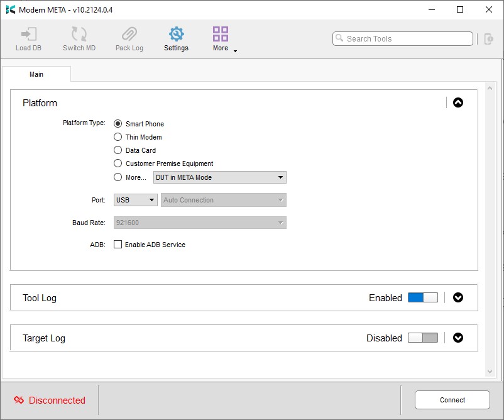The image size is (504, 420).
Task: Click the Disconnected status icon
Action: tap(19, 401)
